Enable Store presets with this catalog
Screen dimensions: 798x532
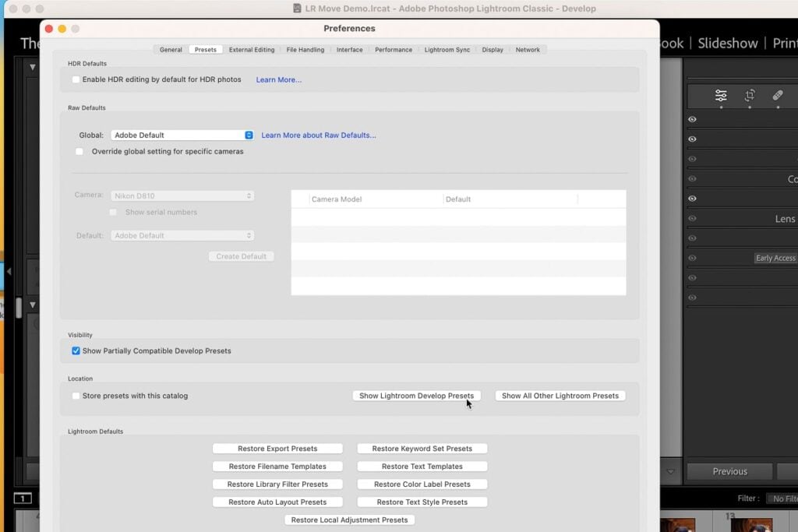(76, 396)
